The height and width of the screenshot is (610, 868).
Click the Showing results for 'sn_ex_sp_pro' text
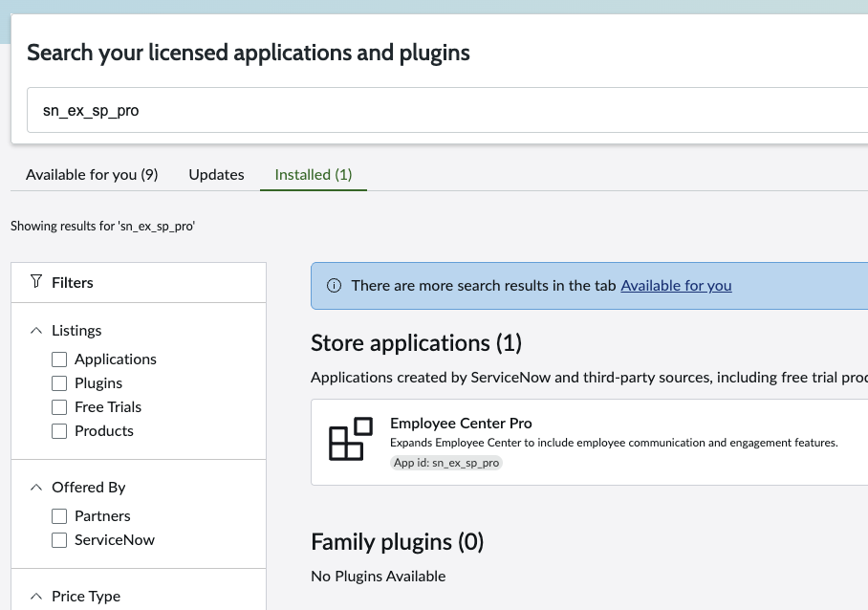click(103, 226)
